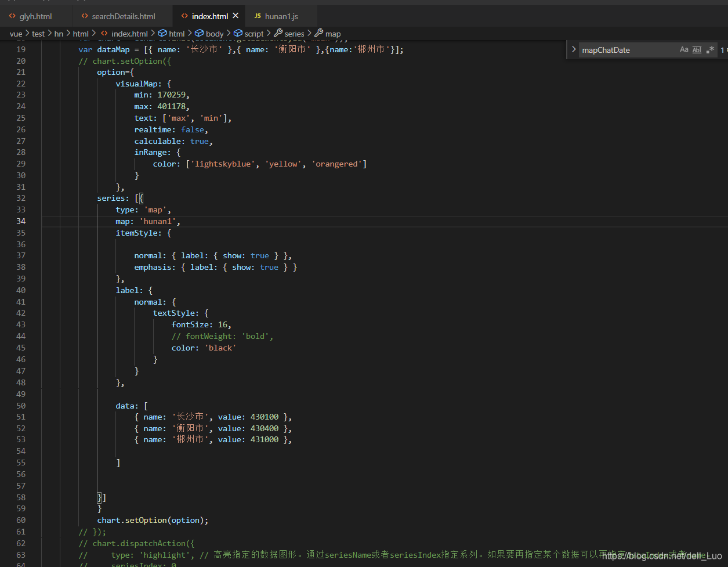Click 'dataMap' variable on line 19
Image resolution: width=728 pixels, height=567 pixels.
(113, 49)
